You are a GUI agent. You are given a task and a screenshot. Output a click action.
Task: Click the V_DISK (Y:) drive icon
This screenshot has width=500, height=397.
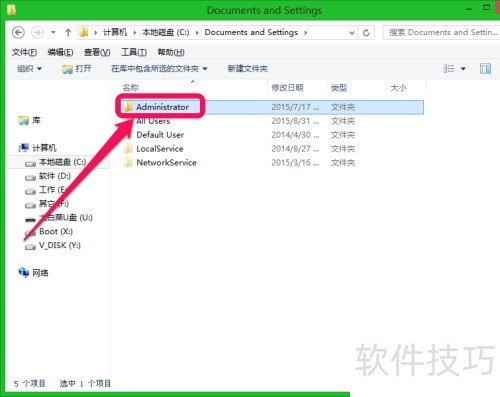click(30, 247)
